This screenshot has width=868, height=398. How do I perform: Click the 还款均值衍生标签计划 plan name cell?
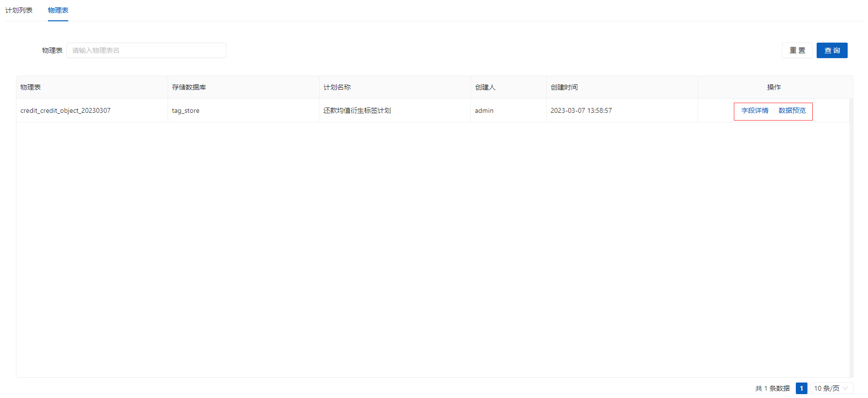[x=357, y=111]
